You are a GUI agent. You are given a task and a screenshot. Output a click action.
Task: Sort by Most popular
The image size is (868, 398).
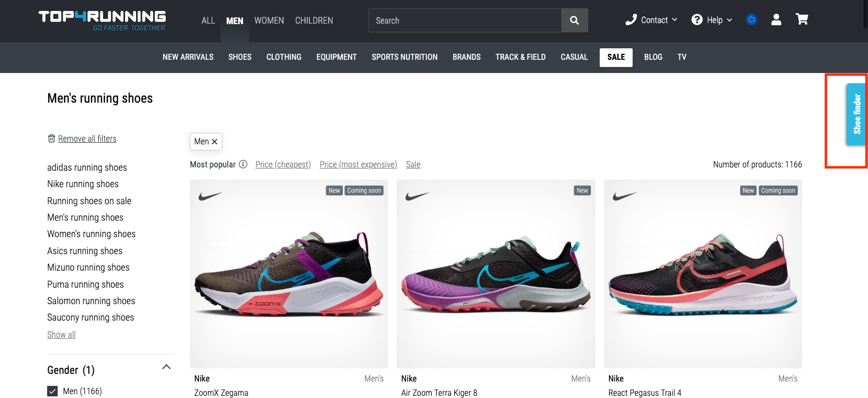(213, 165)
